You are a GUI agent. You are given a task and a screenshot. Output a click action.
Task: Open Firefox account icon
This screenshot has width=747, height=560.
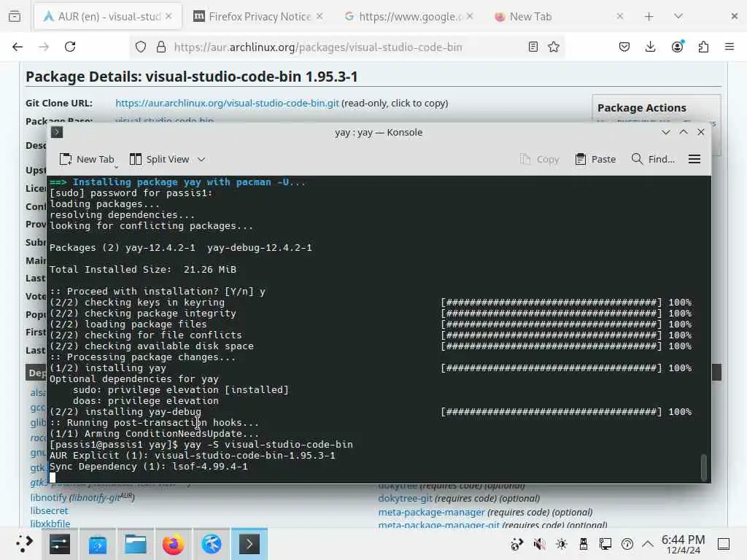[677, 46]
